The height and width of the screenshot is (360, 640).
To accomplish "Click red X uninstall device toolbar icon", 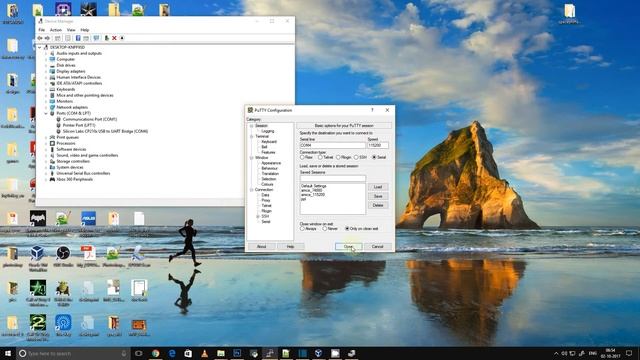I will coord(114,38).
